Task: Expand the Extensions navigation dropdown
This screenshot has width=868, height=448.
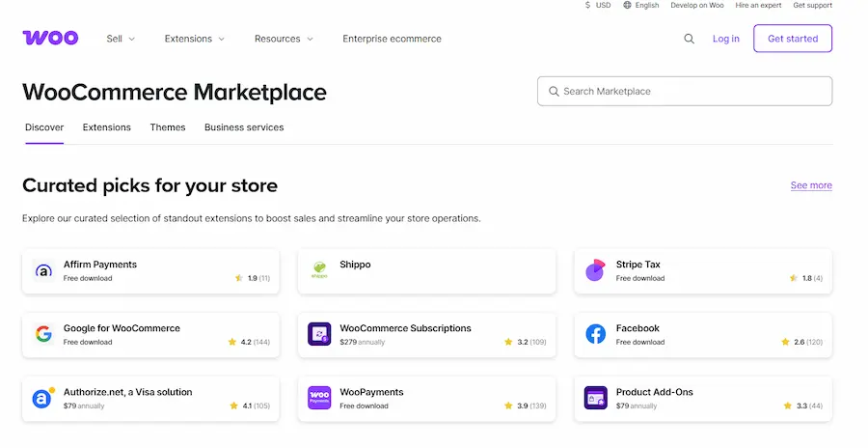Action: pos(194,39)
